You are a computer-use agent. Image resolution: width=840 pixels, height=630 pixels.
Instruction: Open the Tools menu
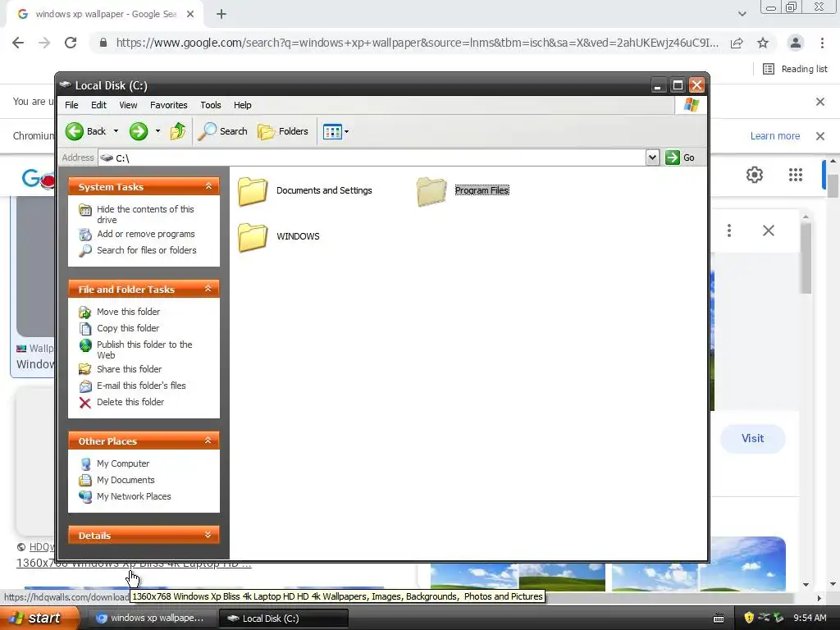click(x=211, y=105)
